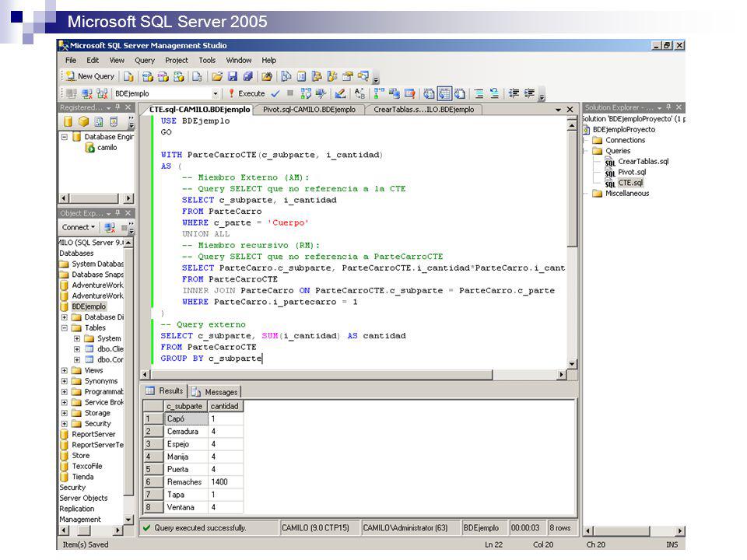Click the SQL Server Mobile icon in Registered Servers
Screen dimensions: 747x560
click(114, 121)
